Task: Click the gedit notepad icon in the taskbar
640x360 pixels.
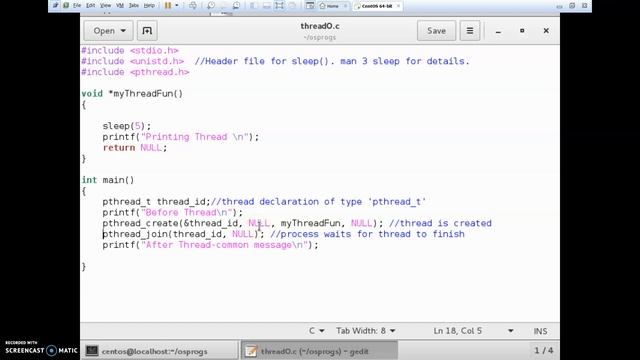Action: point(251,351)
